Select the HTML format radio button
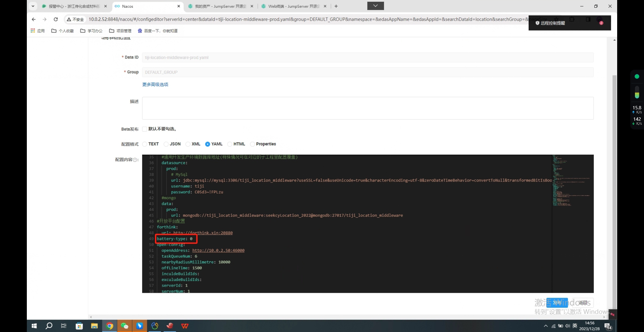This screenshot has height=332, width=644. pyautogui.click(x=230, y=144)
